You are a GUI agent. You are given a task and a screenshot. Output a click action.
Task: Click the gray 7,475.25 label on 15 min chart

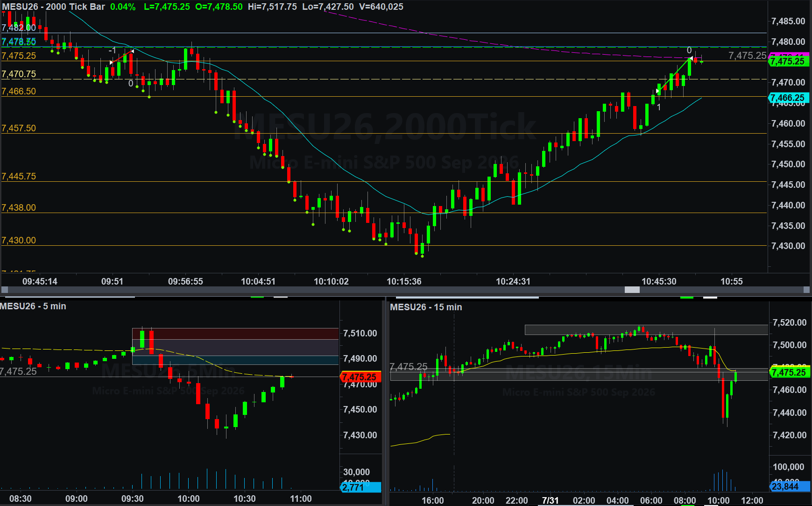click(409, 367)
